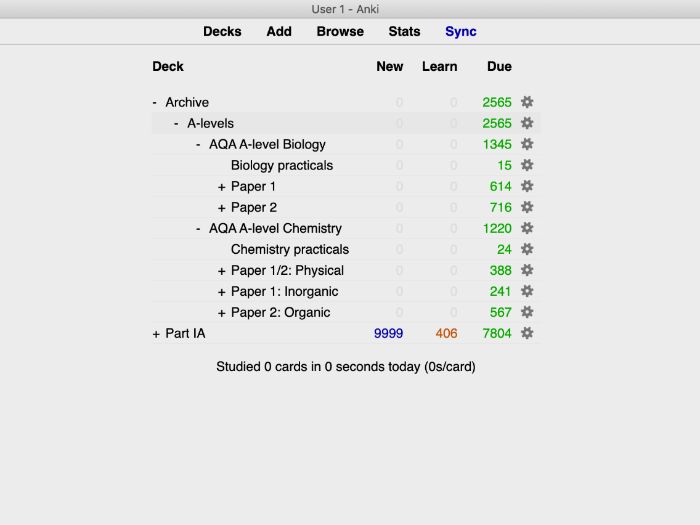Open options gear for Archive deck
The image size is (700, 525).
pyautogui.click(x=527, y=102)
